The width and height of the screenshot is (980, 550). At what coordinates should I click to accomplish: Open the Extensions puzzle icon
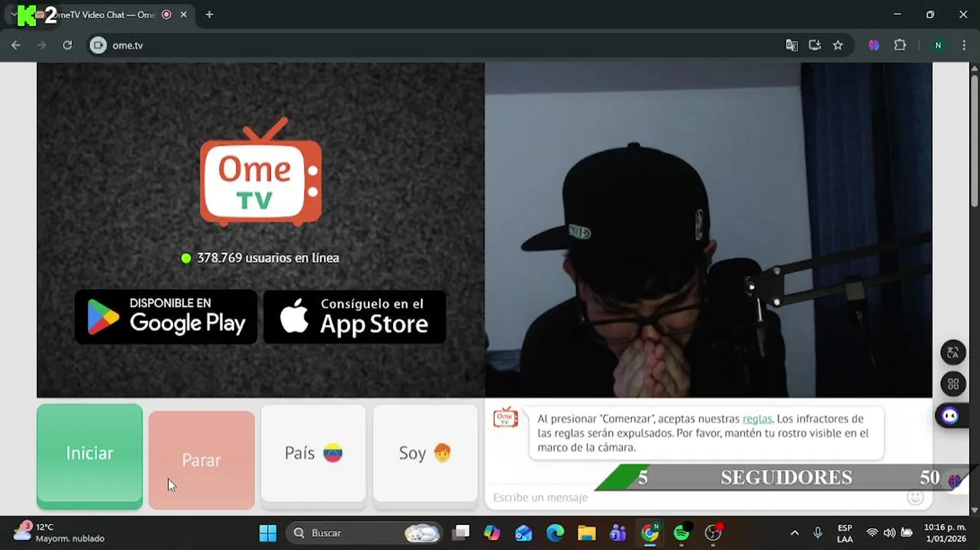click(900, 45)
